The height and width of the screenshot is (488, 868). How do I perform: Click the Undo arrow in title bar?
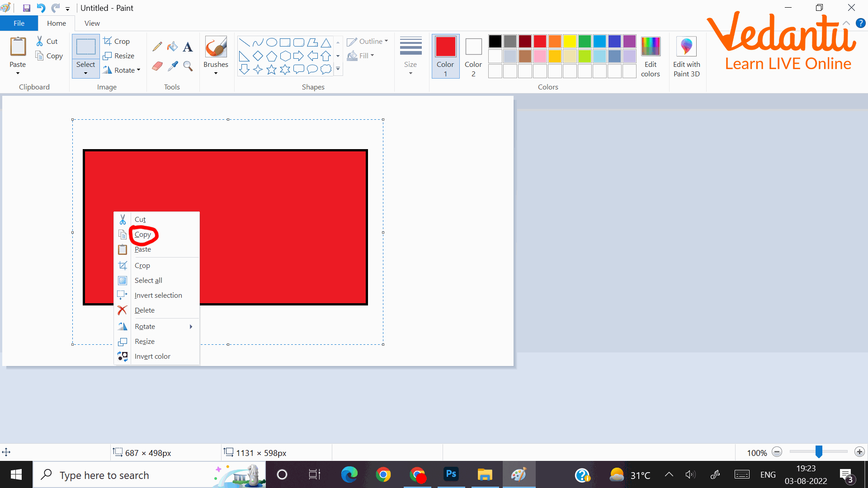click(41, 8)
